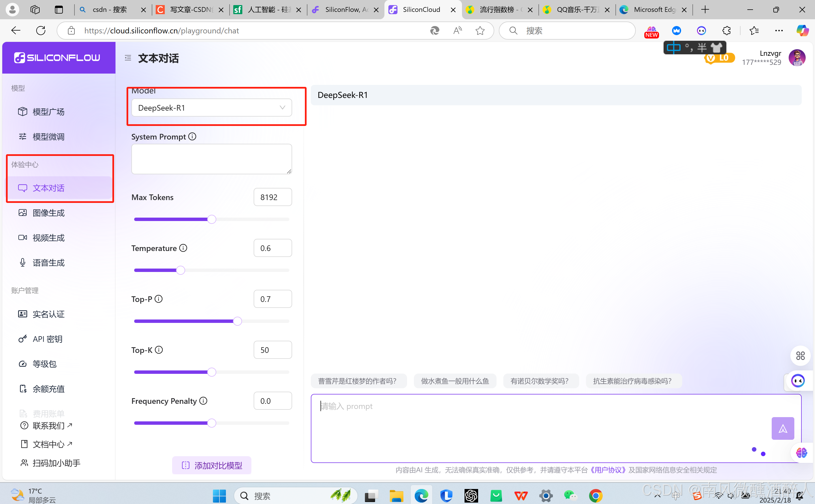The image size is (815, 504).
Task: Collapse the sidebar menu icon
Action: [x=128, y=58]
